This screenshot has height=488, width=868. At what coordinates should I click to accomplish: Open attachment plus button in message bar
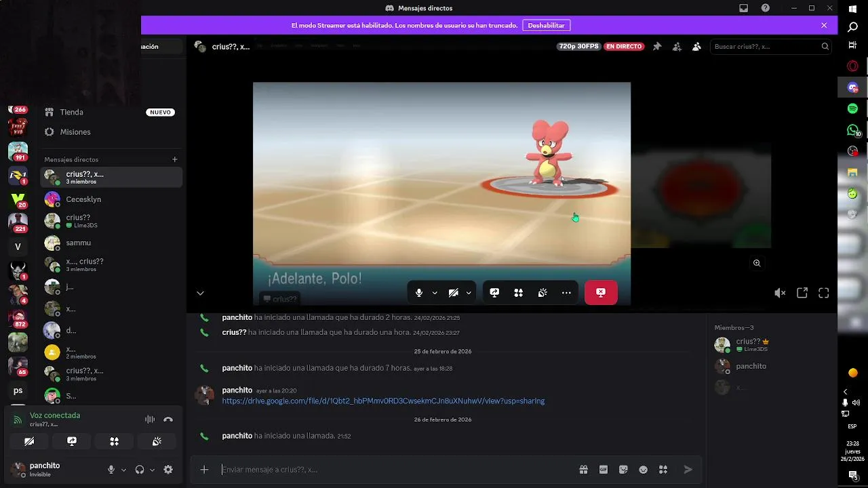pyautogui.click(x=204, y=469)
